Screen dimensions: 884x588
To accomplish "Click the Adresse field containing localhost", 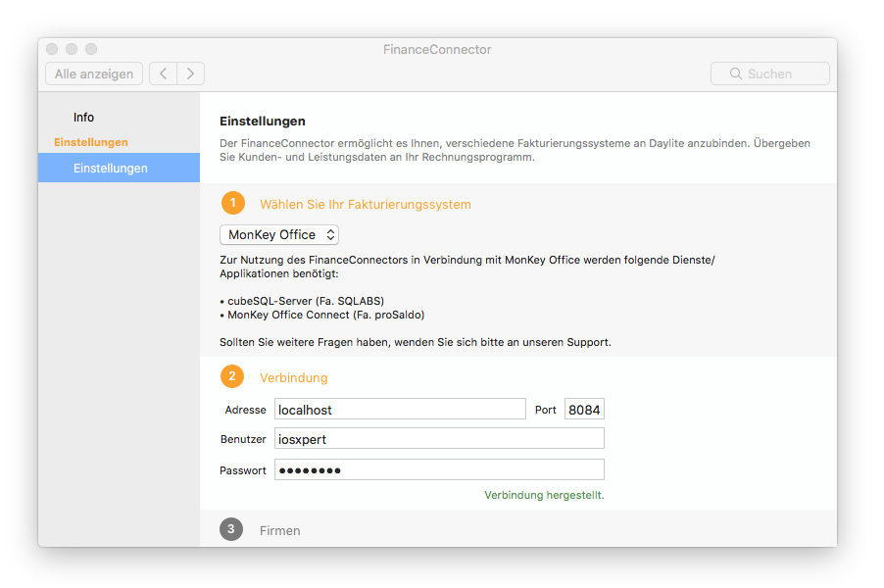I will click(400, 410).
